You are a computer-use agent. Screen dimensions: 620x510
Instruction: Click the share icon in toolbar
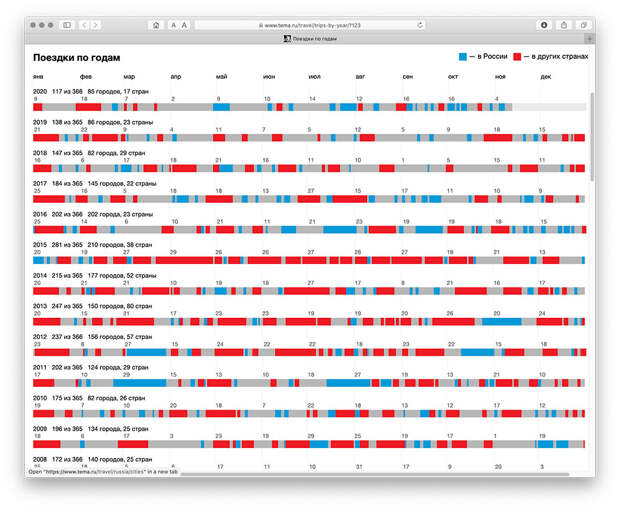point(564,24)
